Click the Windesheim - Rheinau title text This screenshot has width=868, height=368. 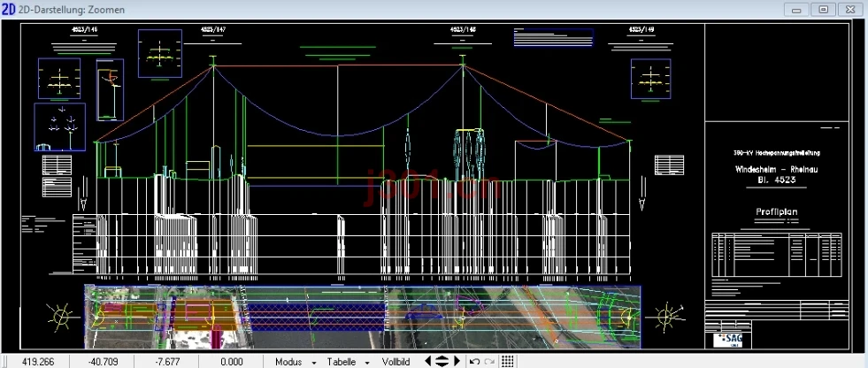(x=776, y=169)
